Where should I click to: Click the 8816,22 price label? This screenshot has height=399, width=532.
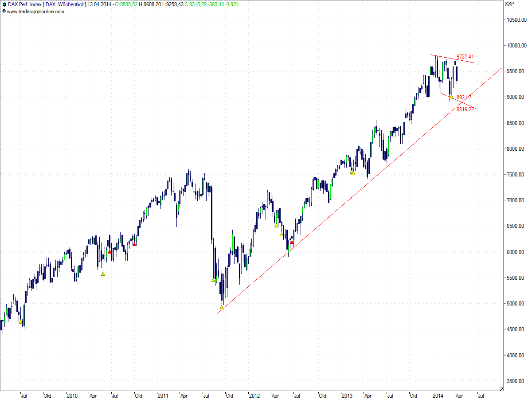click(x=465, y=109)
